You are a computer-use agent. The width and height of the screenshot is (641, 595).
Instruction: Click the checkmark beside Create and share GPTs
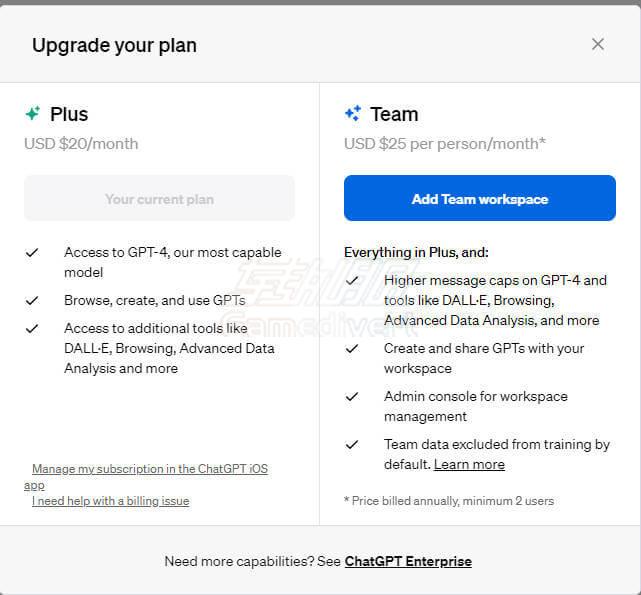[x=352, y=349]
